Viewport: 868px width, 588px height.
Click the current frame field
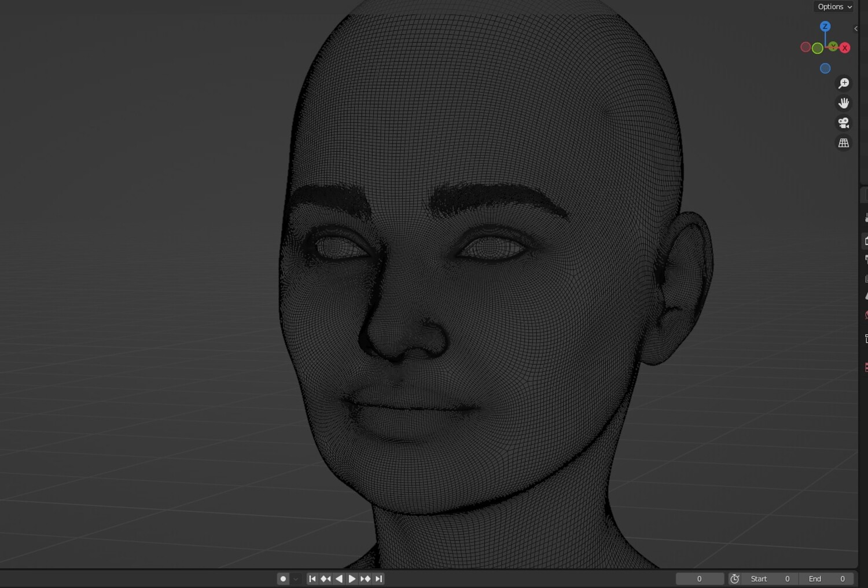(700, 579)
